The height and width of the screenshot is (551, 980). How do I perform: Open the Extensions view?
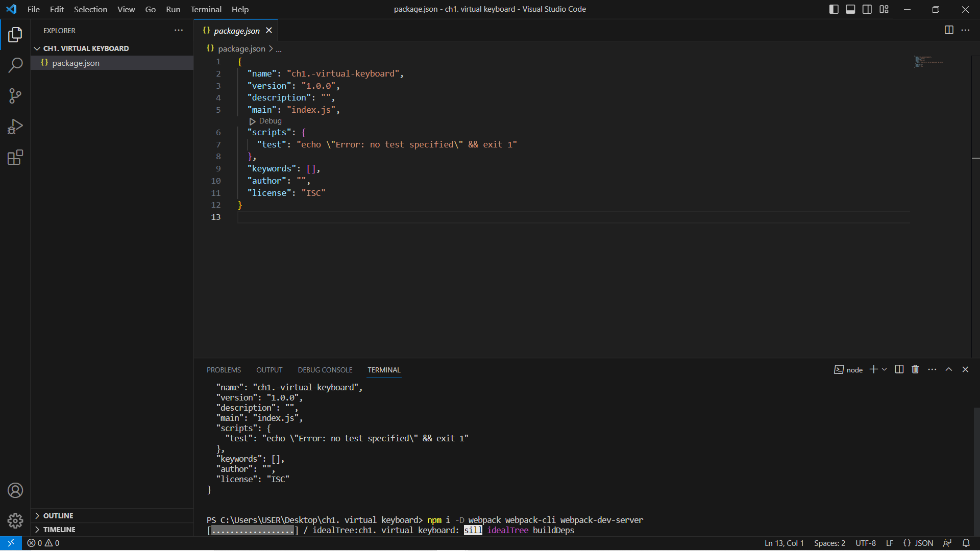tap(15, 157)
